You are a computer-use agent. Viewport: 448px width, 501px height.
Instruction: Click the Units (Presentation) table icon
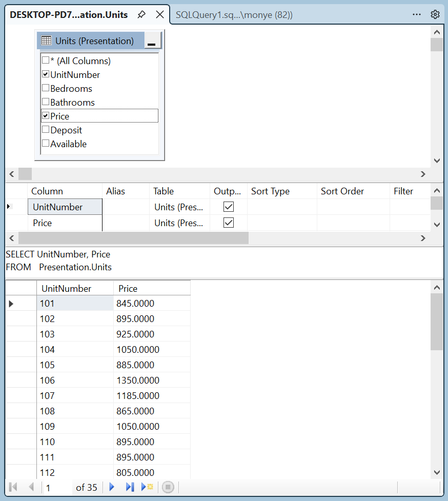point(46,41)
